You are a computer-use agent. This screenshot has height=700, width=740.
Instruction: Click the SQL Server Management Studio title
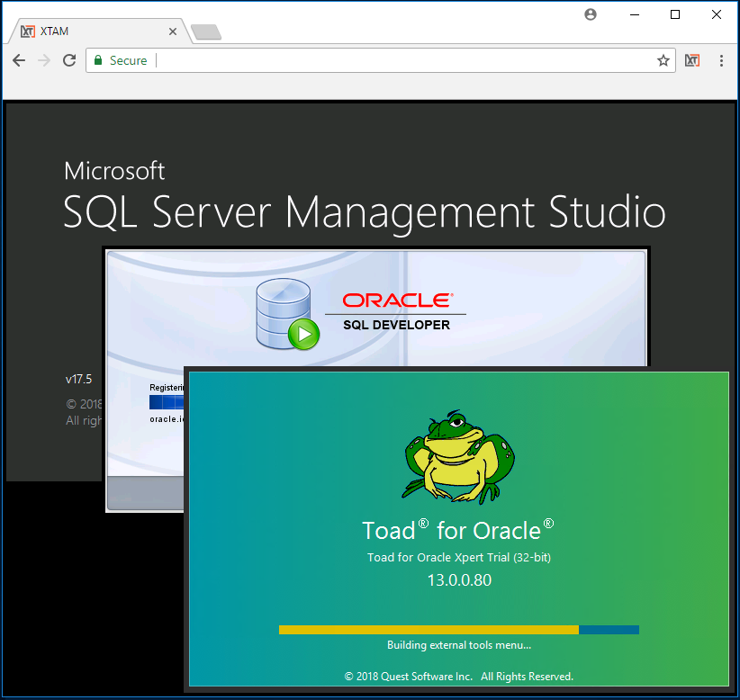[364, 212]
